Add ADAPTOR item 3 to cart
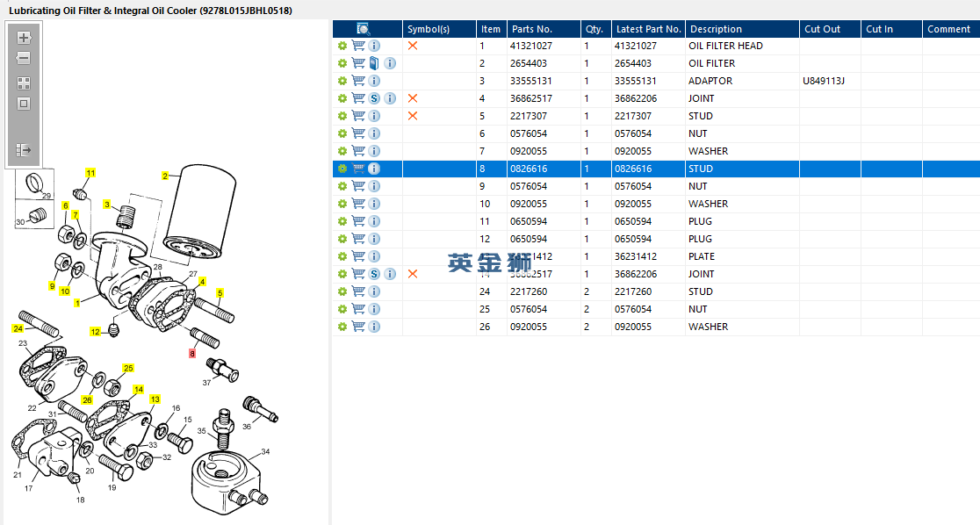The width and height of the screenshot is (980, 525). tap(358, 81)
